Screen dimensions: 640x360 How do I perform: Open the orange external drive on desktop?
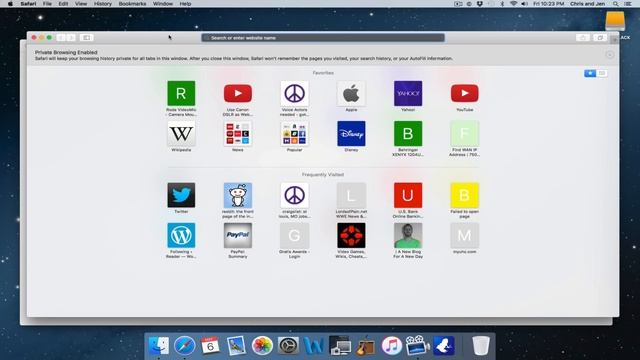point(615,21)
